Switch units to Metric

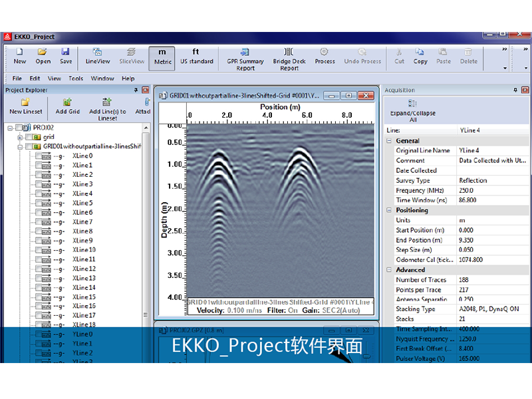(162, 59)
